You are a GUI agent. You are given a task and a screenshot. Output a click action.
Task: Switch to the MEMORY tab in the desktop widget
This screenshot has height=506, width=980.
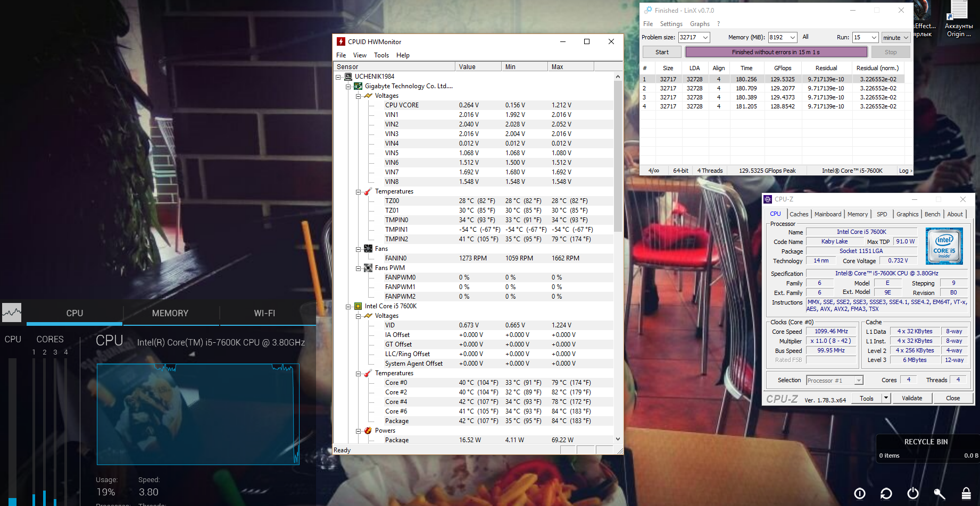(170, 313)
